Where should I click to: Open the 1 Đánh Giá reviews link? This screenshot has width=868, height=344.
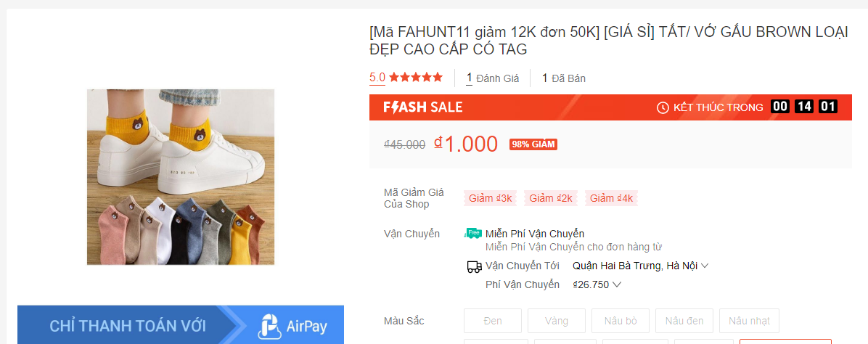(493, 78)
